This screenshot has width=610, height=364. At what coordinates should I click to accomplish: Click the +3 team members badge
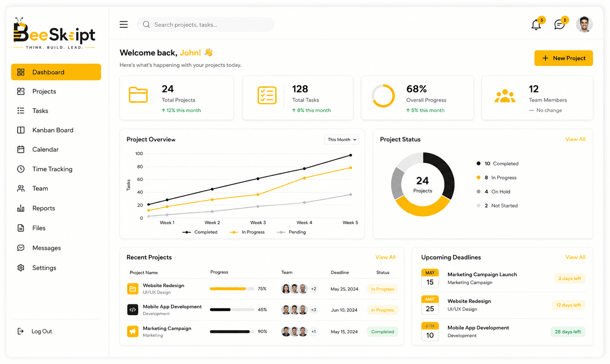tap(313, 310)
